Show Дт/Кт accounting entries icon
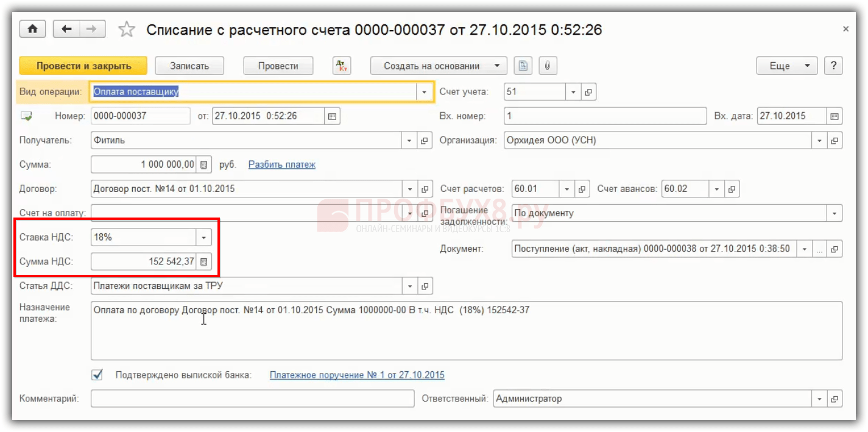This screenshot has width=868, height=432. coord(342,66)
